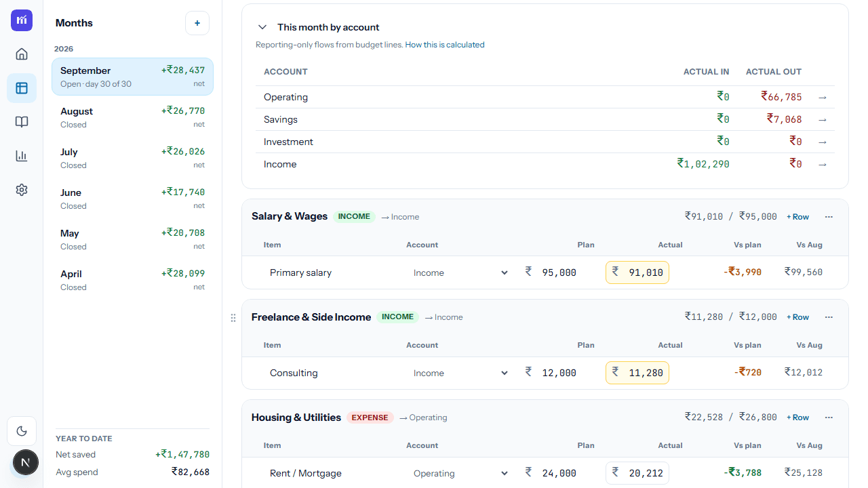Open Housing & Utilities more options menu
868x488 pixels.
point(829,418)
